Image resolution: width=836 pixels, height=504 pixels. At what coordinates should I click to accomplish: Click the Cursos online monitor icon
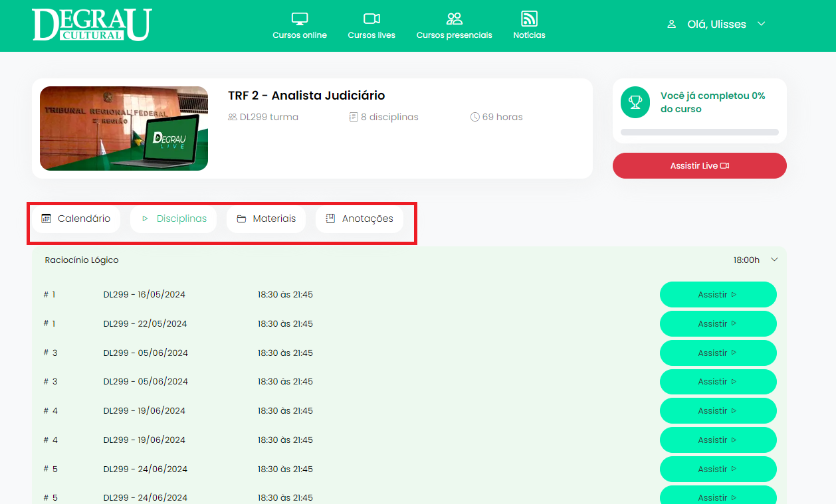pos(300,19)
